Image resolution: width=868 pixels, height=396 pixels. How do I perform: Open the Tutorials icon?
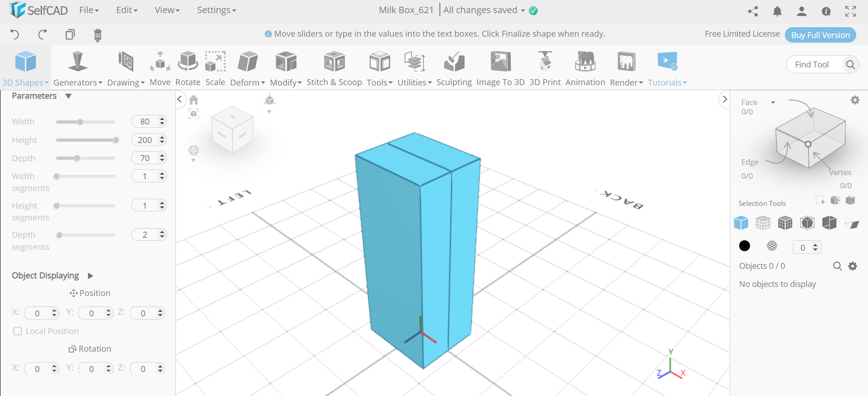coord(667,68)
